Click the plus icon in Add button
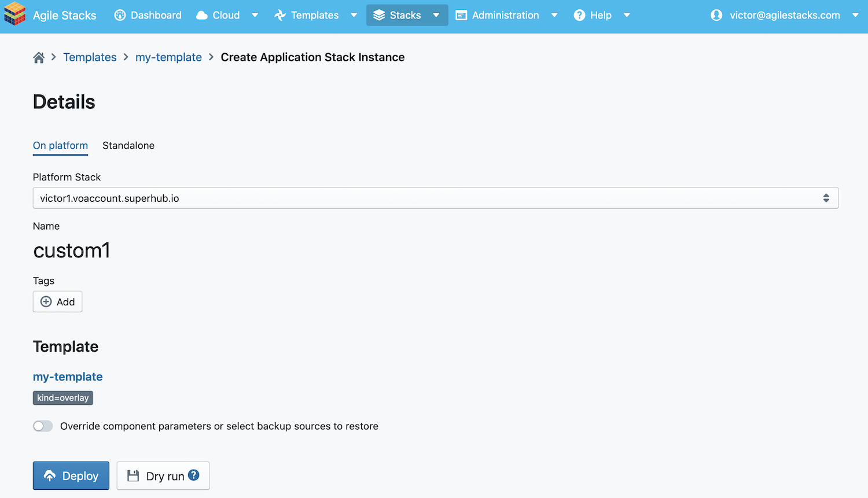Screen dimensions: 868x498 pyautogui.click(x=46, y=301)
